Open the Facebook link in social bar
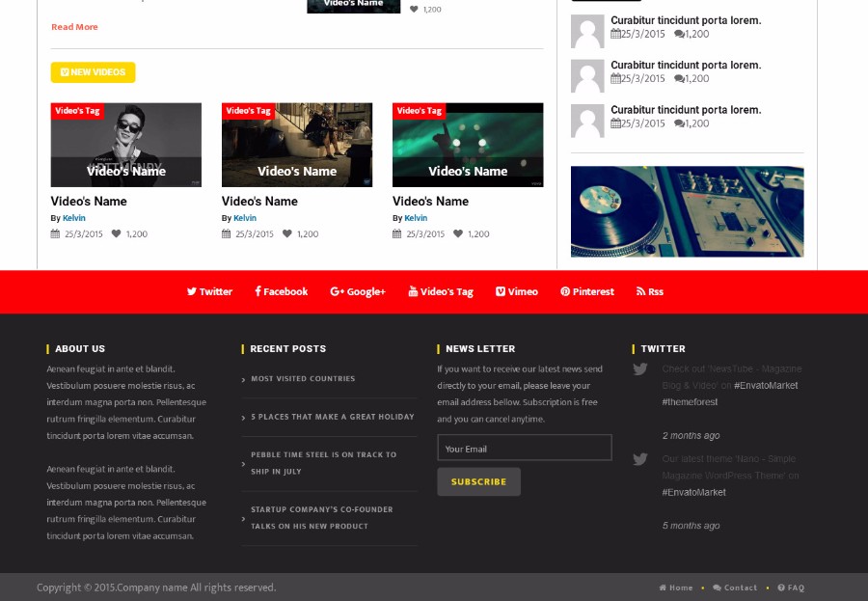This screenshot has width=868, height=601. [x=282, y=291]
